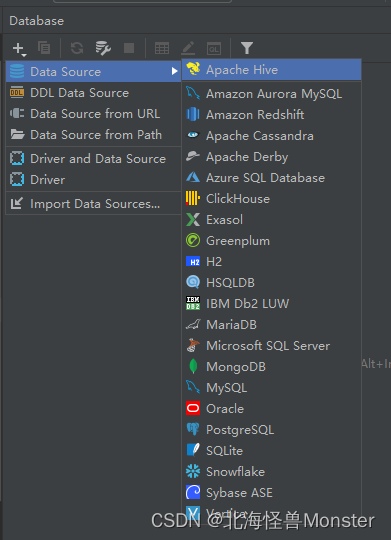Choose Data Source from URL
The image size is (391, 540).
coord(93,114)
